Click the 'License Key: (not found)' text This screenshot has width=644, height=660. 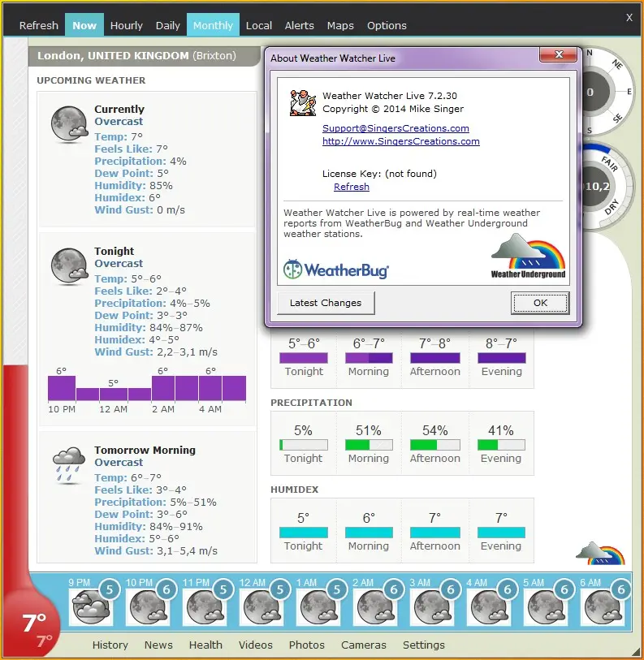379,174
